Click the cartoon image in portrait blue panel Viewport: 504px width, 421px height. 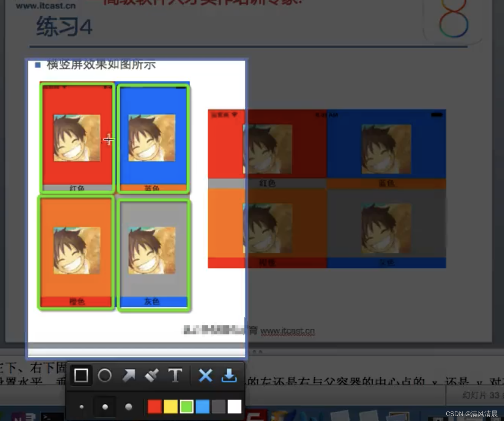(152, 138)
